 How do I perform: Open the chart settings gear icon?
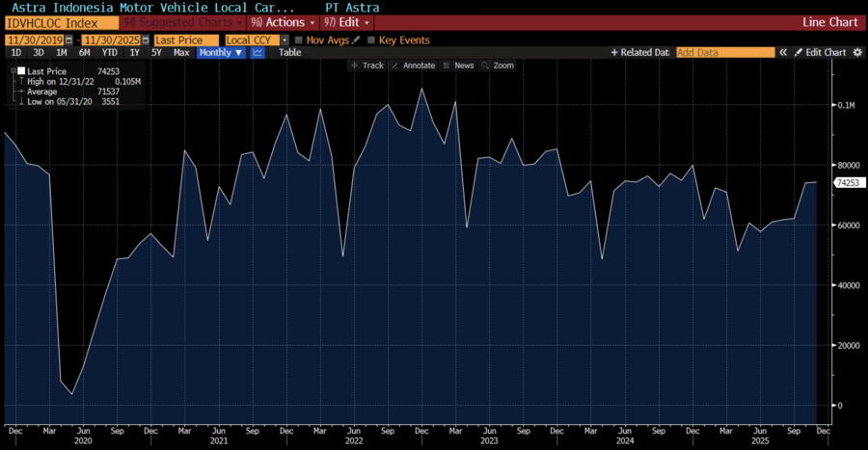(x=857, y=53)
